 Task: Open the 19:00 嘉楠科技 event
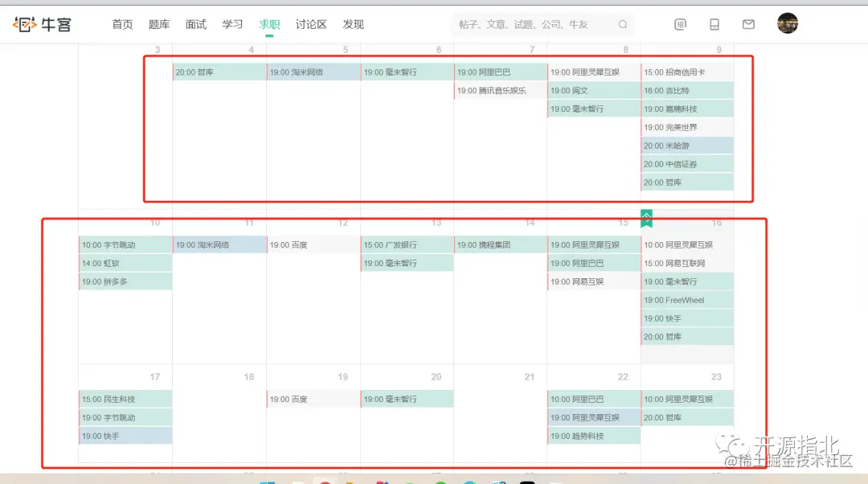tap(687, 109)
